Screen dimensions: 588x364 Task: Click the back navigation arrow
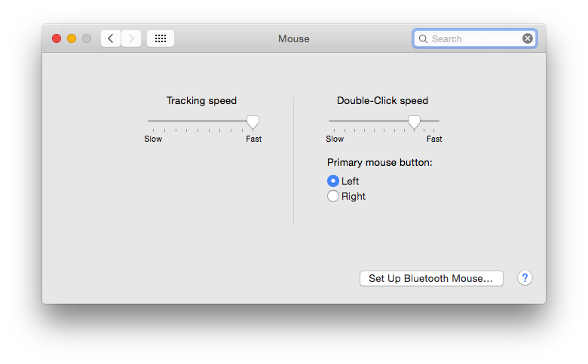(111, 38)
